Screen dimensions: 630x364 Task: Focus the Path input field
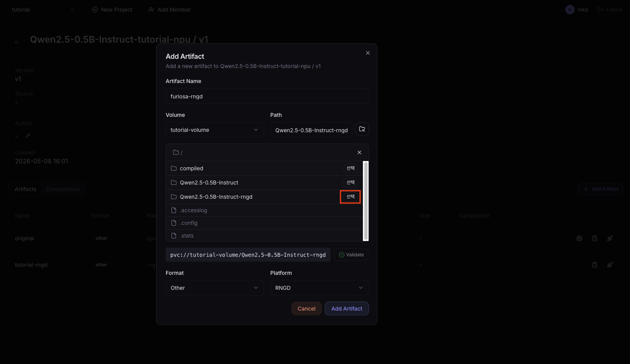pos(311,130)
